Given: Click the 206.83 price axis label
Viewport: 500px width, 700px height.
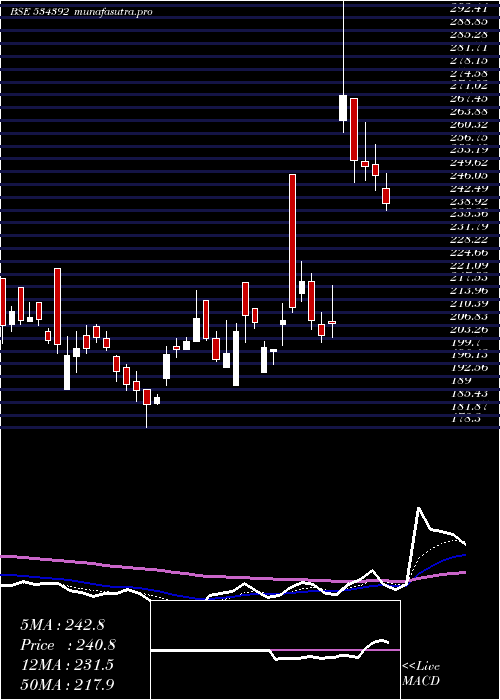Looking at the screenshot, I should 470,317.
